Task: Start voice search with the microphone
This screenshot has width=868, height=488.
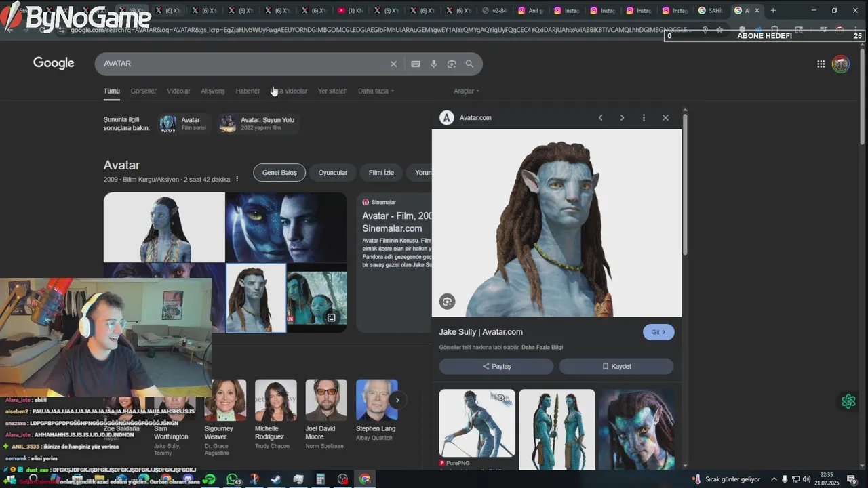Action: coord(434,64)
